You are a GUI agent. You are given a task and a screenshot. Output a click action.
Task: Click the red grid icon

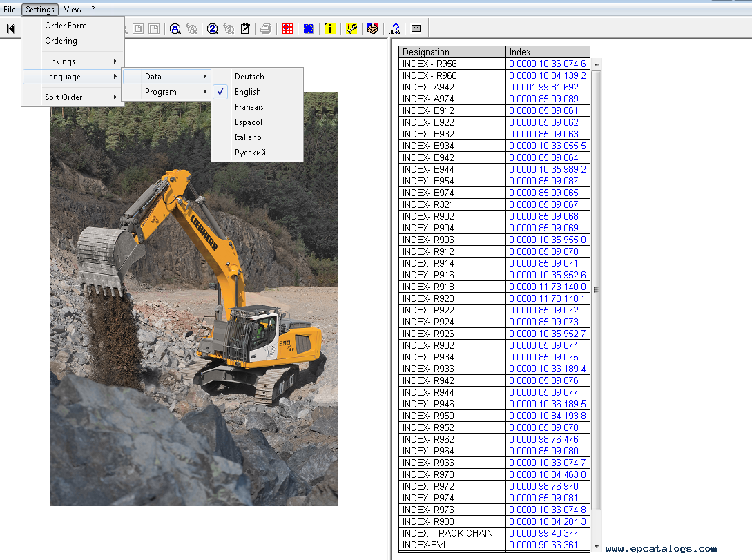[x=287, y=29]
